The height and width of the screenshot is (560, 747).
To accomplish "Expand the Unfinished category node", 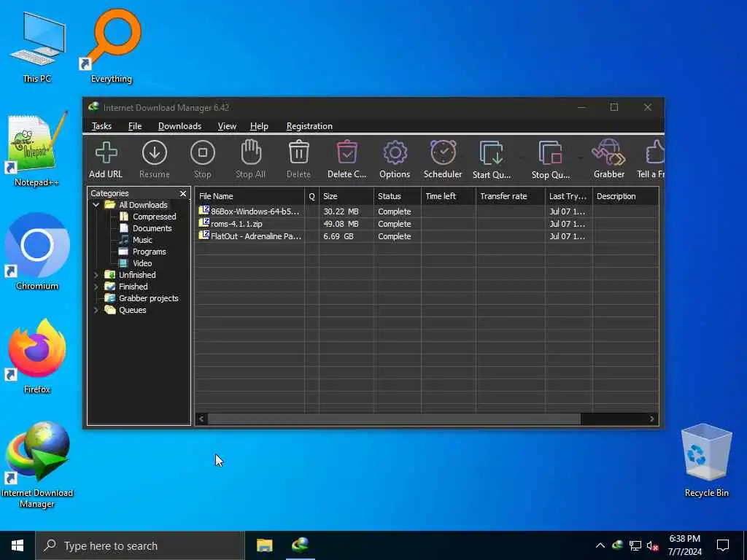I will (96, 275).
